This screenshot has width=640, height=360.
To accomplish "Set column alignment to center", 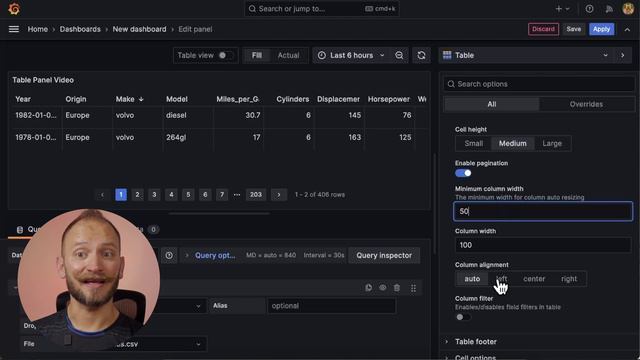I will coord(534,279).
